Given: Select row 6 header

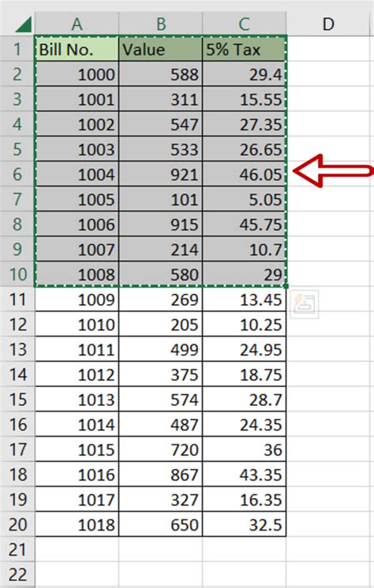Looking at the screenshot, I should coord(17,174).
